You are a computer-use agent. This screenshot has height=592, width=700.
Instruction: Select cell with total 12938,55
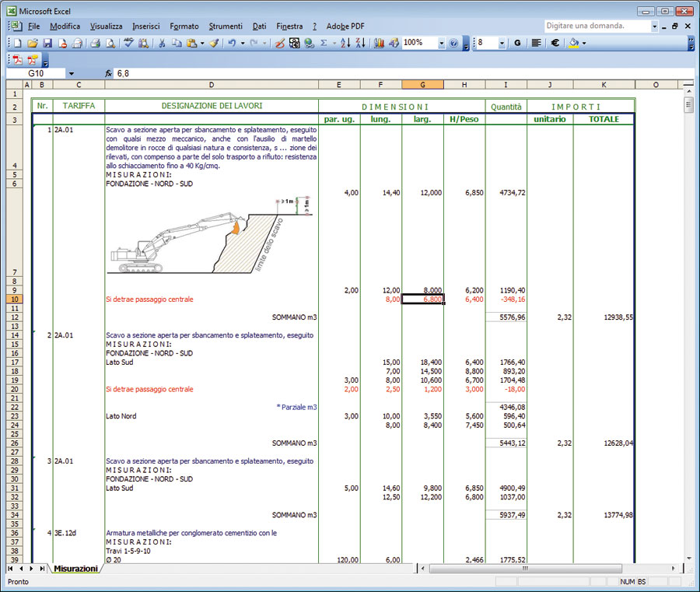[604, 317]
